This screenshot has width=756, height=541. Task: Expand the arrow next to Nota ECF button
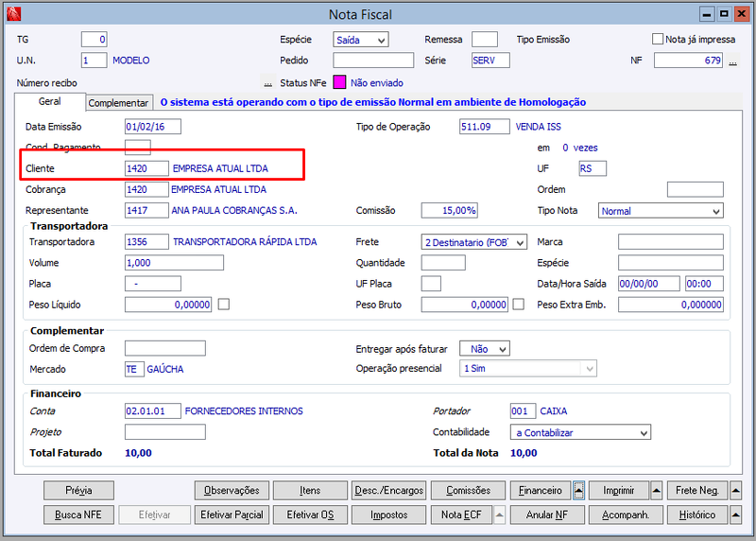coord(500,515)
